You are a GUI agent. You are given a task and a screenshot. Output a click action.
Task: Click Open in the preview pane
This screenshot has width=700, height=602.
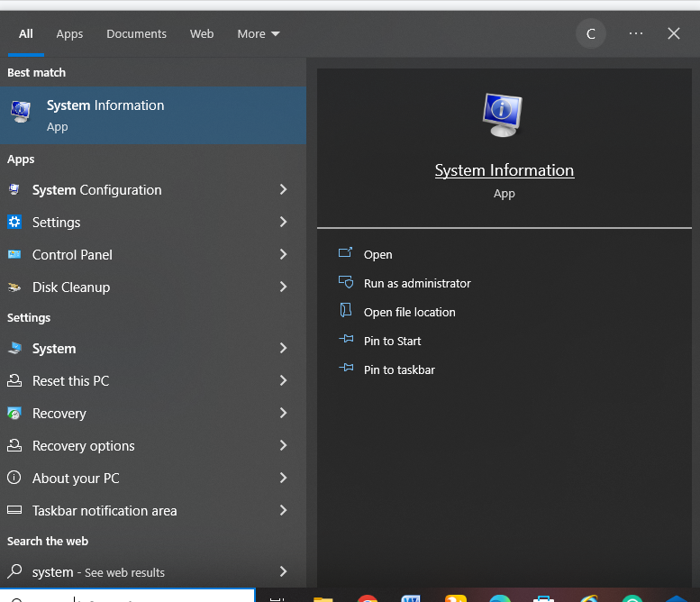[x=377, y=254]
